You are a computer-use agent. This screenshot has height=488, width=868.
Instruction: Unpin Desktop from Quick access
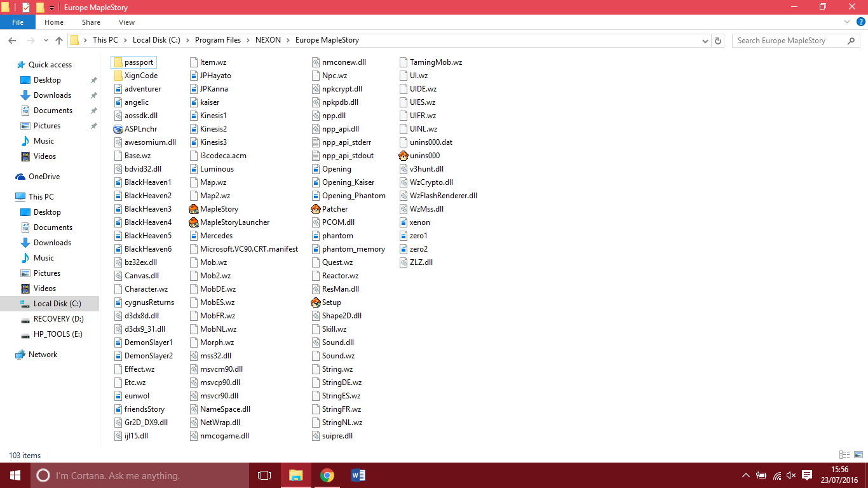pos(93,80)
